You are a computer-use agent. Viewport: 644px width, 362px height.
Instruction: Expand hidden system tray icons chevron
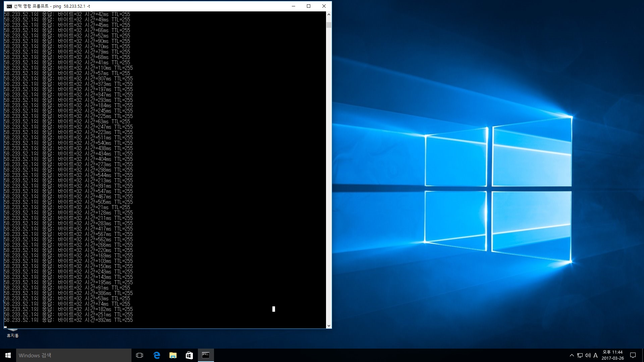[x=572, y=355]
